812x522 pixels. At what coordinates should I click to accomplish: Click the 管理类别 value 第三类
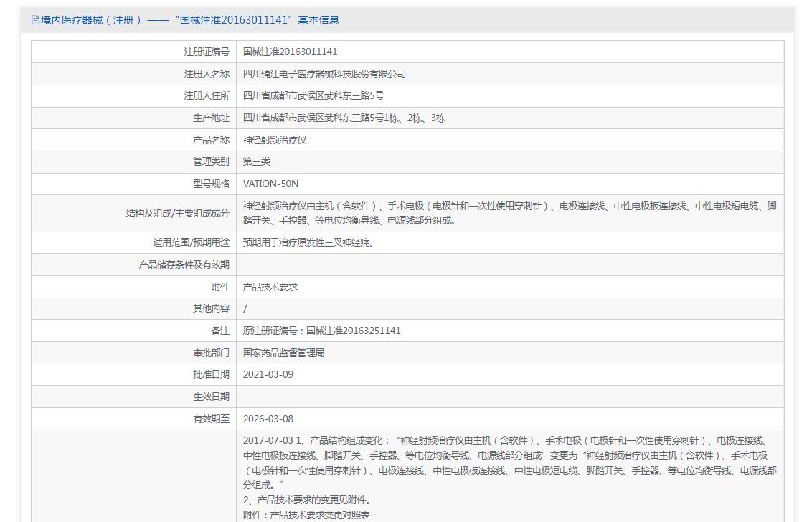pyautogui.click(x=257, y=161)
